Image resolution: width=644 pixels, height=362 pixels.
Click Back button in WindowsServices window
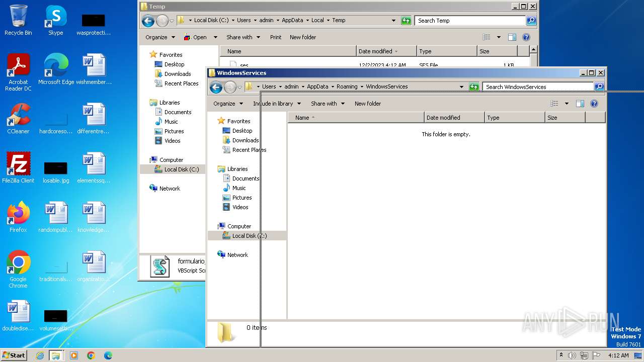click(x=216, y=87)
